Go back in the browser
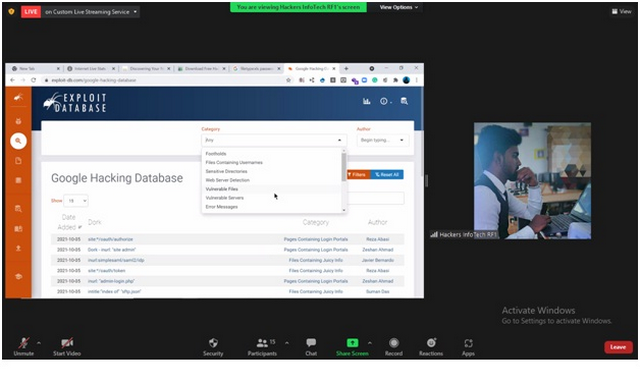The width and height of the screenshot is (640, 382). tap(12, 80)
